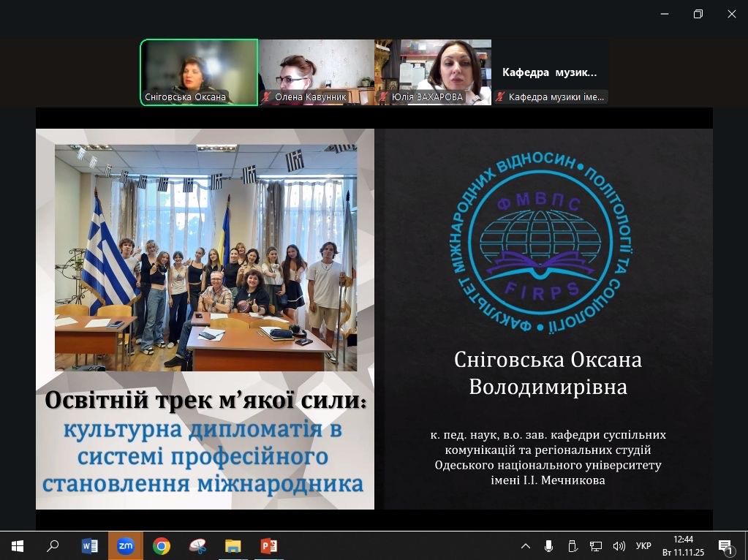Screen dimensions: 748x560
Task: Open the УКР input language switcher
Action: pos(643,545)
